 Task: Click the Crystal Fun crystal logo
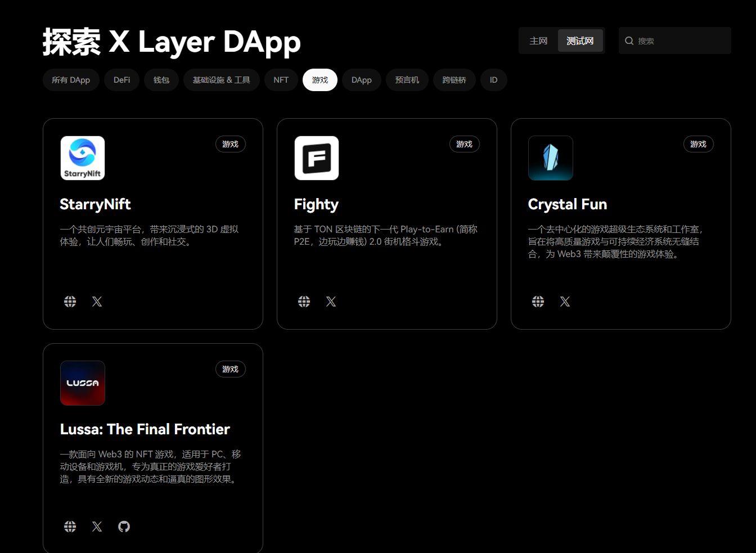551,158
